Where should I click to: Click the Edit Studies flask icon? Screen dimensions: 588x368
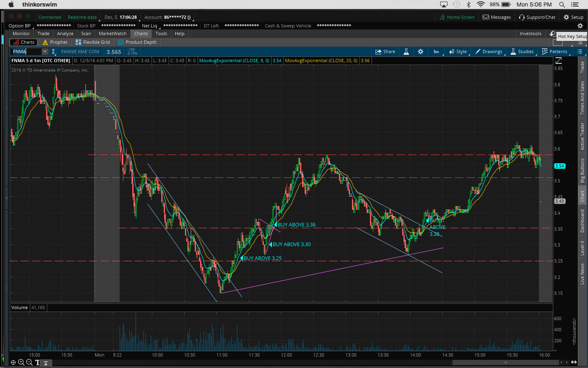tap(406, 52)
